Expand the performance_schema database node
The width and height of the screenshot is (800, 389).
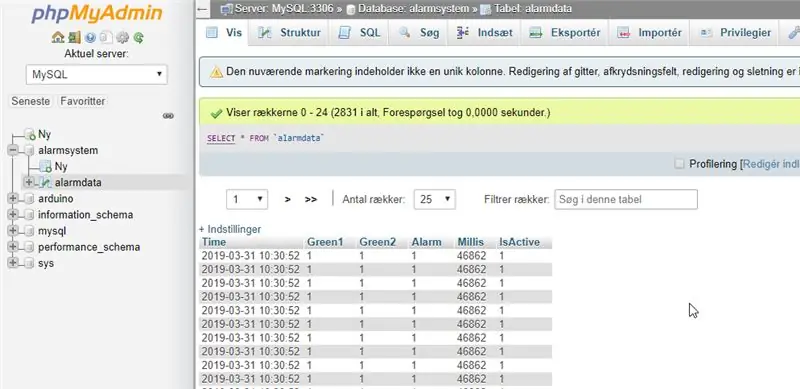13,247
